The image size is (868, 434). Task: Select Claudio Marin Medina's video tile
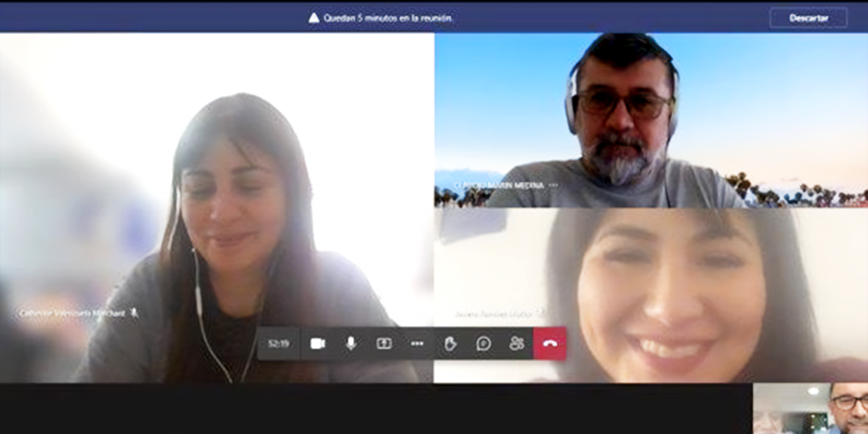pyautogui.click(x=651, y=120)
